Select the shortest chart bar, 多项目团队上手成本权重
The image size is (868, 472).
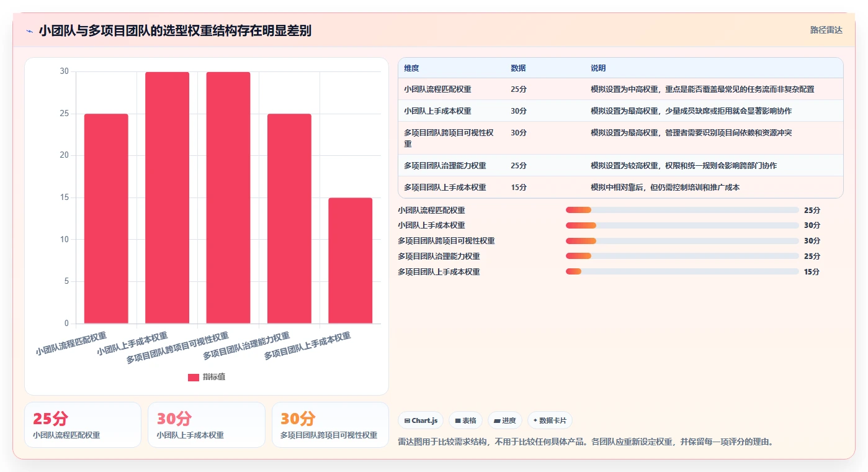coord(350,261)
